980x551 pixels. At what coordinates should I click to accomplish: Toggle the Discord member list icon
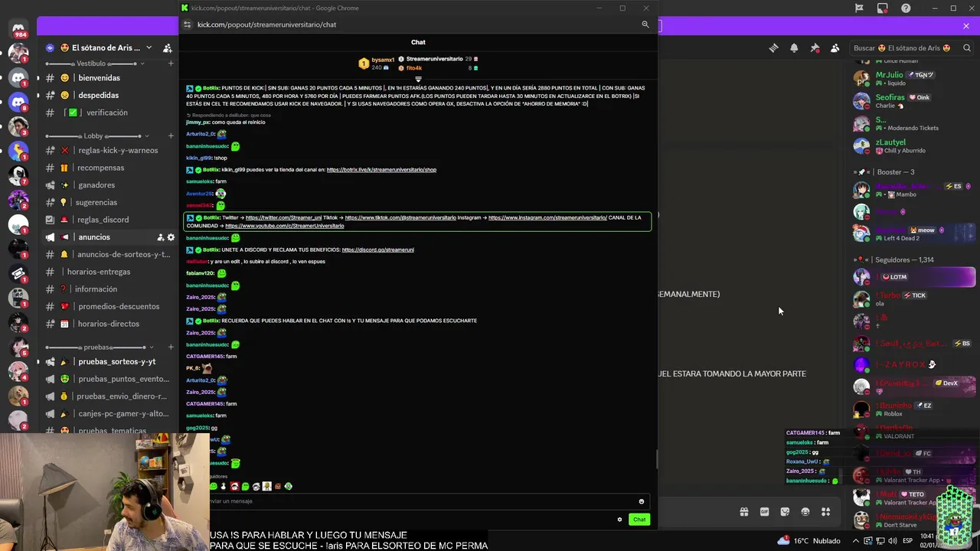835,47
